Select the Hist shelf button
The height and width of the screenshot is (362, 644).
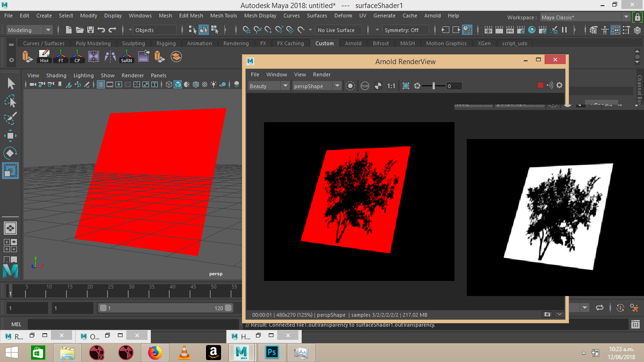pyautogui.click(x=44, y=57)
